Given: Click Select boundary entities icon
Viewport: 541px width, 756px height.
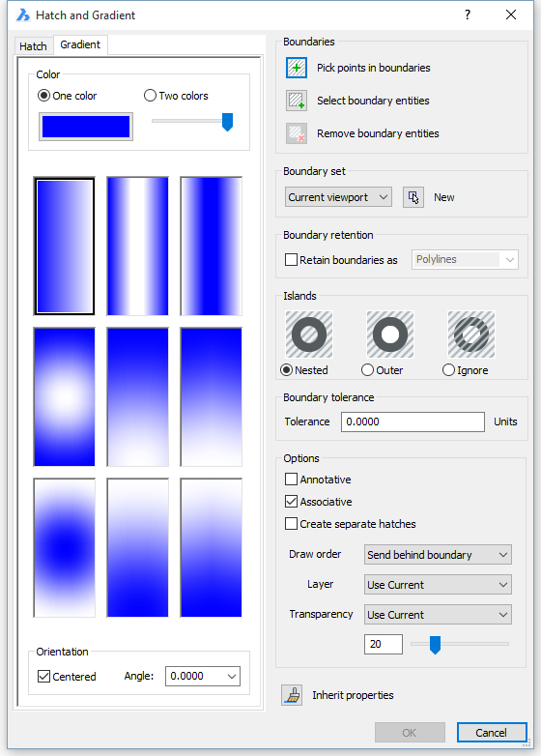Looking at the screenshot, I should [297, 101].
